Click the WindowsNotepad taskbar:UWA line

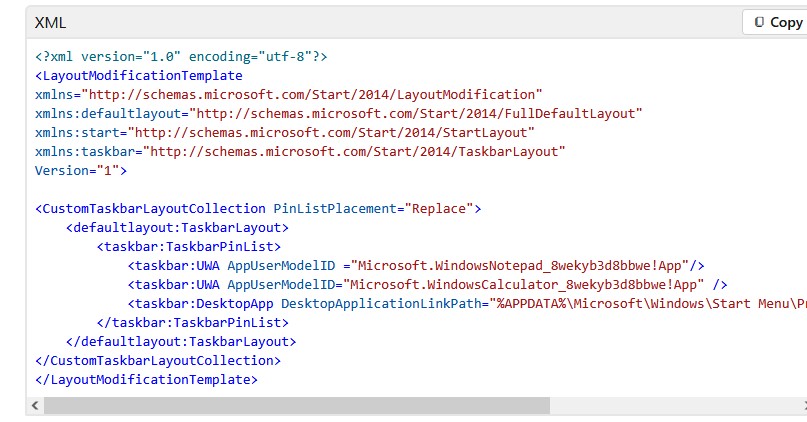(416, 266)
